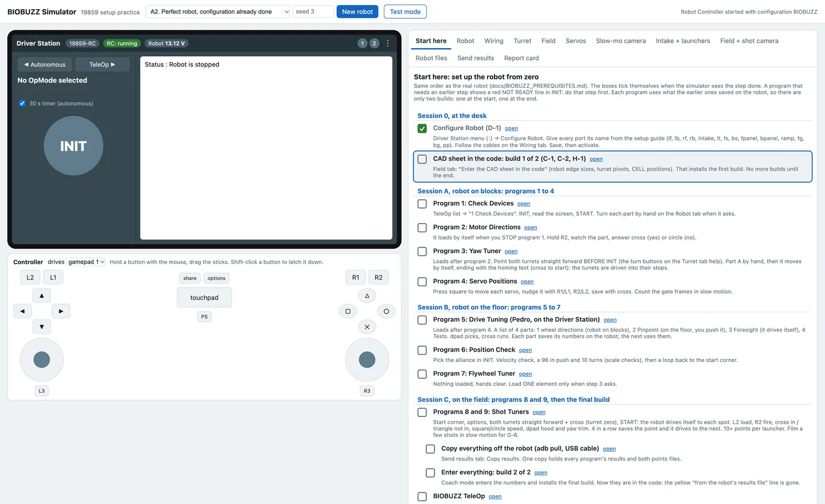Viewport: 825px width, 504px height.
Task: Open the Field + shot camera tab
Action: point(749,41)
